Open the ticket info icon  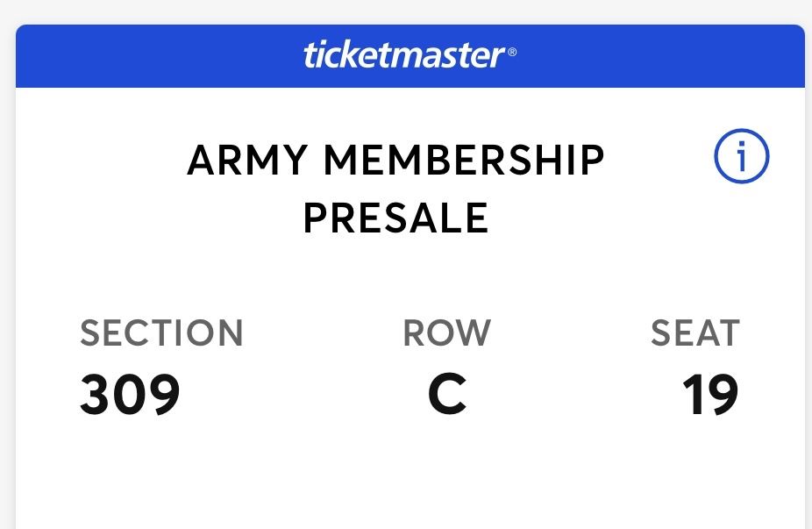pyautogui.click(x=741, y=159)
